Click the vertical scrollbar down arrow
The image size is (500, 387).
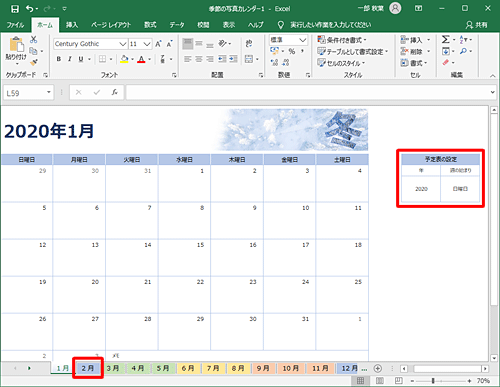click(x=494, y=358)
